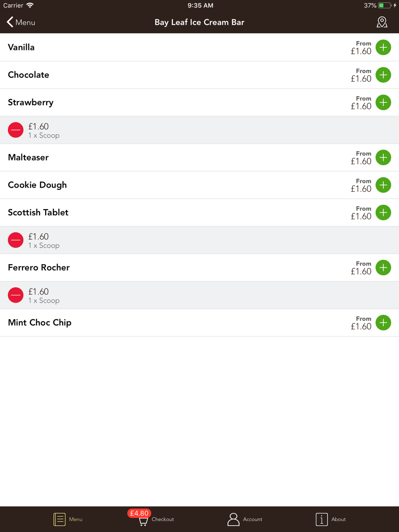
Task: Add Cookie Dough via the plus icon
Action: click(383, 185)
